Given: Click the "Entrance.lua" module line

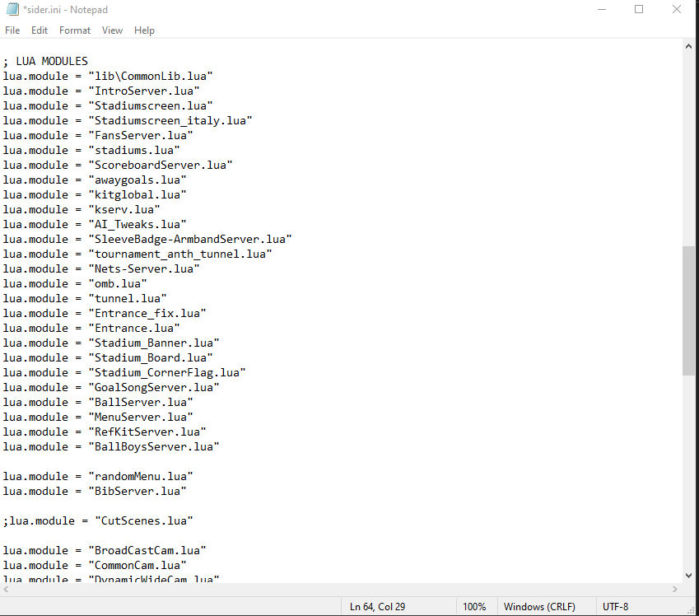Looking at the screenshot, I should click(x=91, y=328).
